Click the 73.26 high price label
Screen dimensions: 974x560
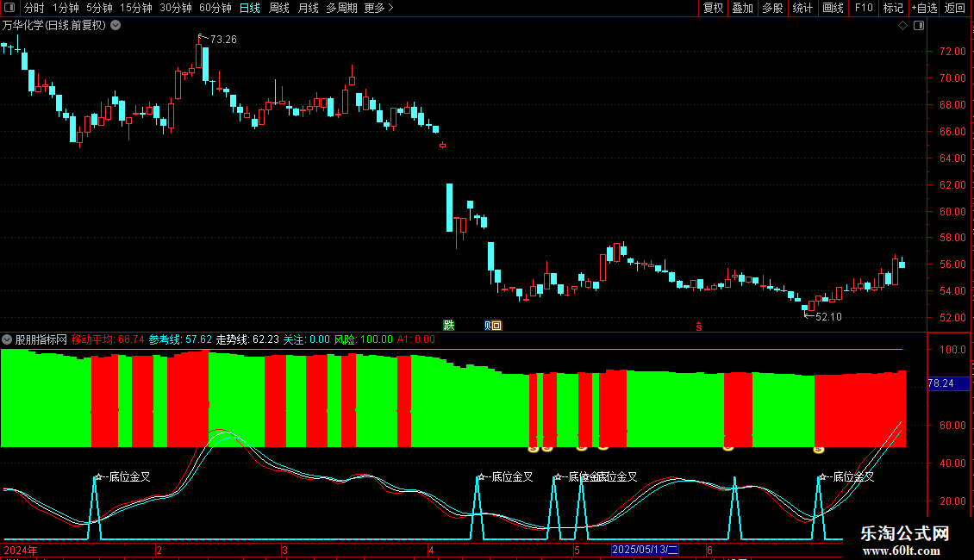pos(223,39)
